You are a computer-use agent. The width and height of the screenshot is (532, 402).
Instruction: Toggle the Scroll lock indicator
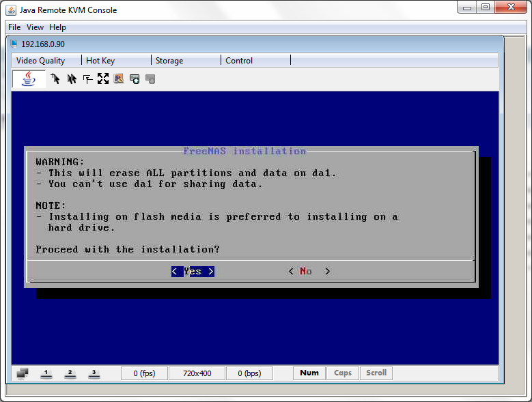click(x=376, y=373)
